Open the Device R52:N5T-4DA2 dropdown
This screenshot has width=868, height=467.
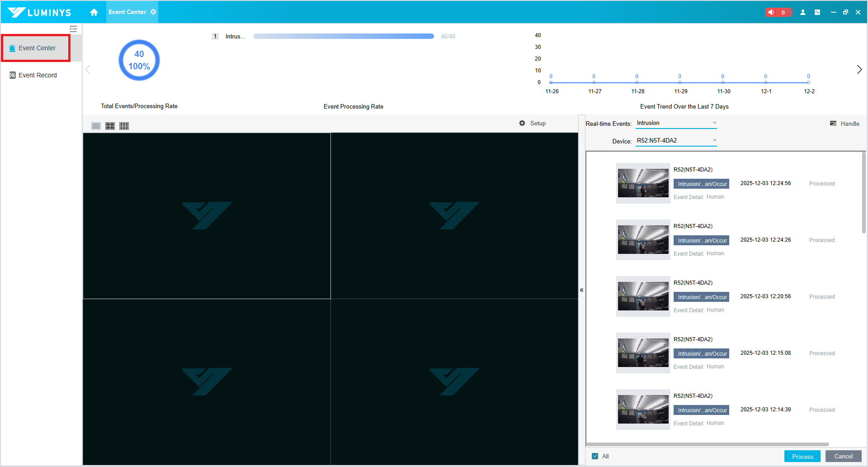pyautogui.click(x=714, y=140)
